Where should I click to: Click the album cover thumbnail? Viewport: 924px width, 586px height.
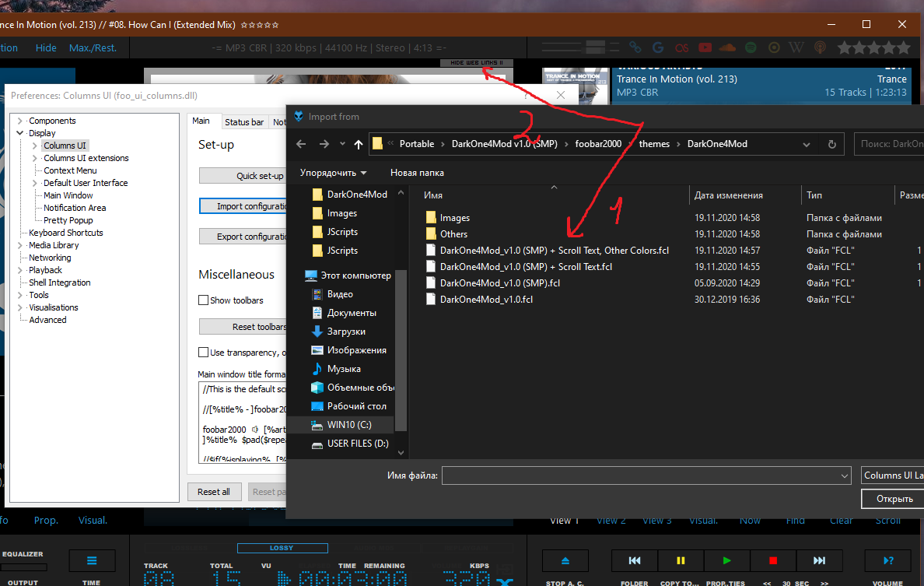tap(575, 86)
